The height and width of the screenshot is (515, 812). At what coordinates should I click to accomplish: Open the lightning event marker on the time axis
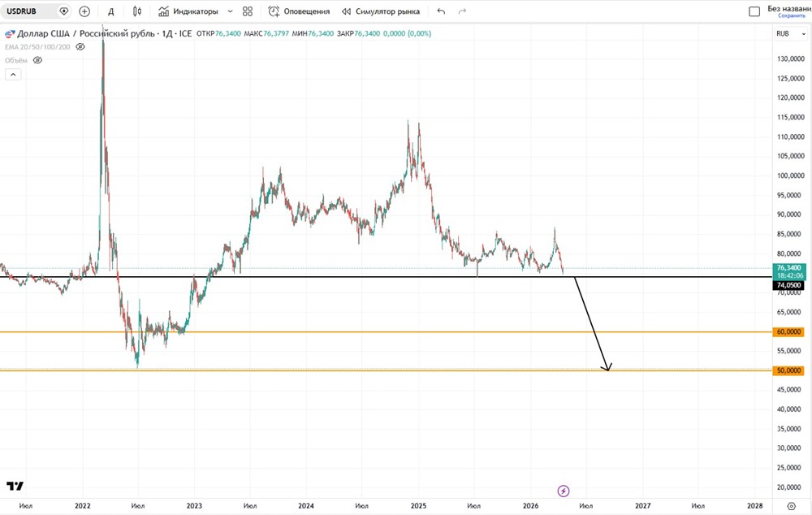pyautogui.click(x=564, y=491)
